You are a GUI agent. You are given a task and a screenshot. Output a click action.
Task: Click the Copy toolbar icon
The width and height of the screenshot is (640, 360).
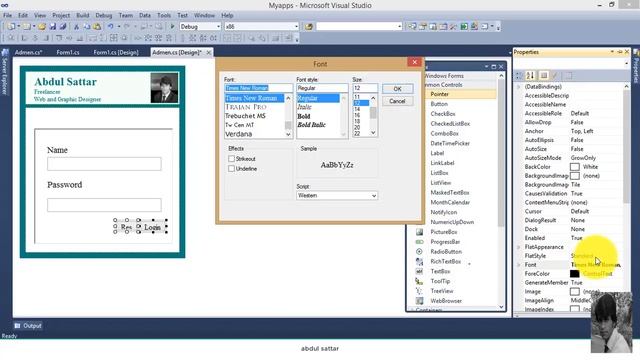87,27
